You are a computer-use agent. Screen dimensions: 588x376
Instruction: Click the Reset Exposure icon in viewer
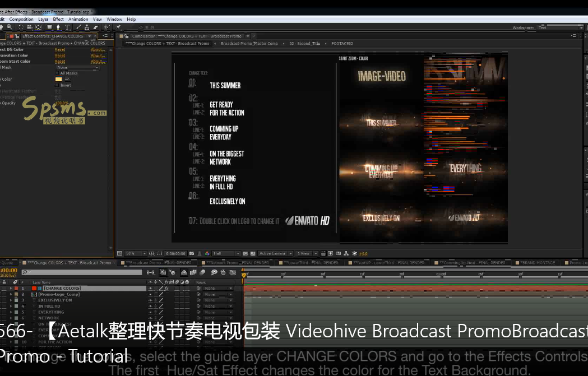354,253
